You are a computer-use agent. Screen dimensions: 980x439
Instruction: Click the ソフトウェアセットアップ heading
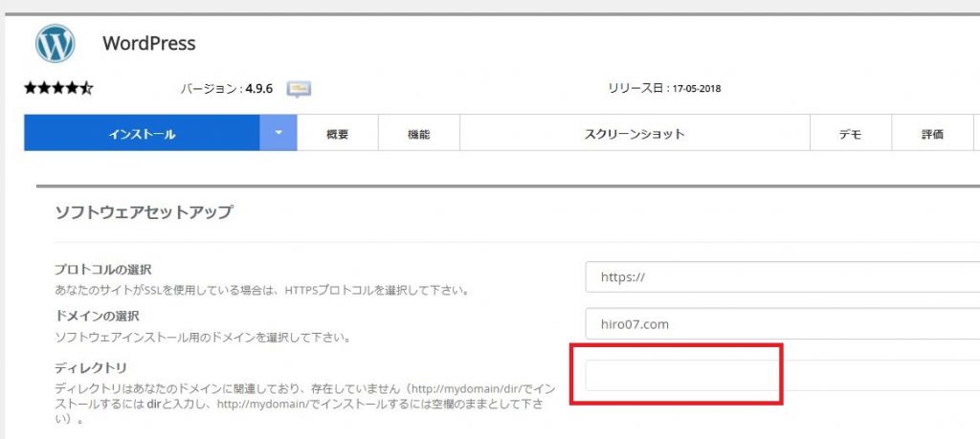[x=144, y=211]
